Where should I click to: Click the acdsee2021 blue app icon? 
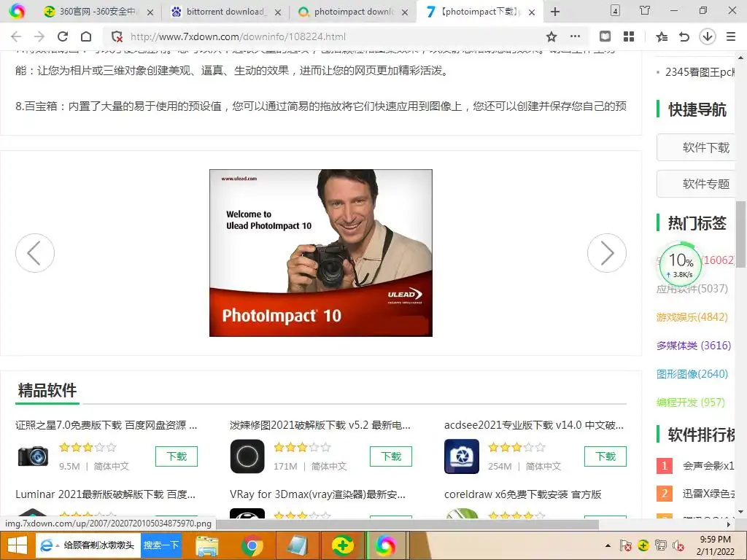pos(462,456)
